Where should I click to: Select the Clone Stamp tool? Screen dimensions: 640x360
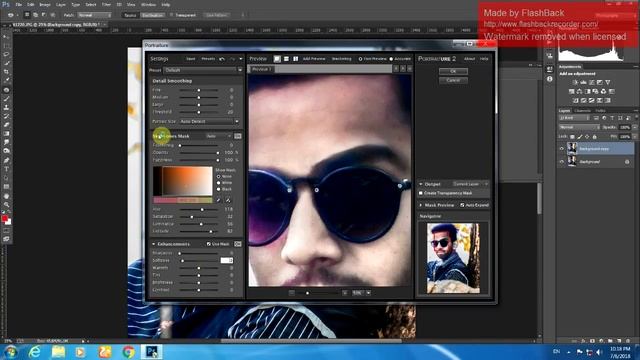(x=6, y=107)
